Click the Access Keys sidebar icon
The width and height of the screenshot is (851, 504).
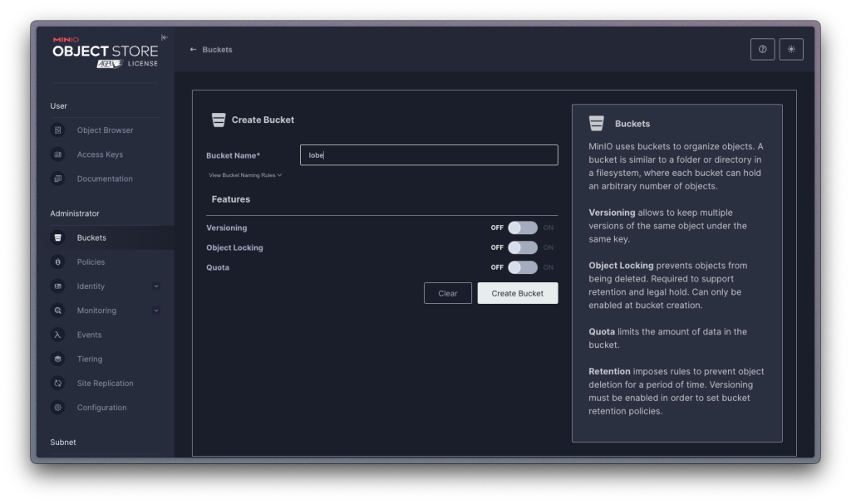(x=57, y=154)
